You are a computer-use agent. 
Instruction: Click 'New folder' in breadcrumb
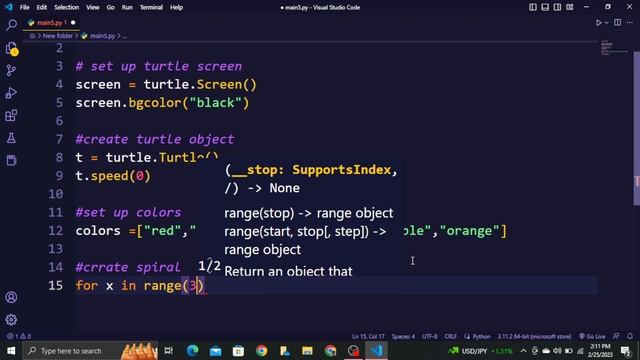(x=58, y=36)
